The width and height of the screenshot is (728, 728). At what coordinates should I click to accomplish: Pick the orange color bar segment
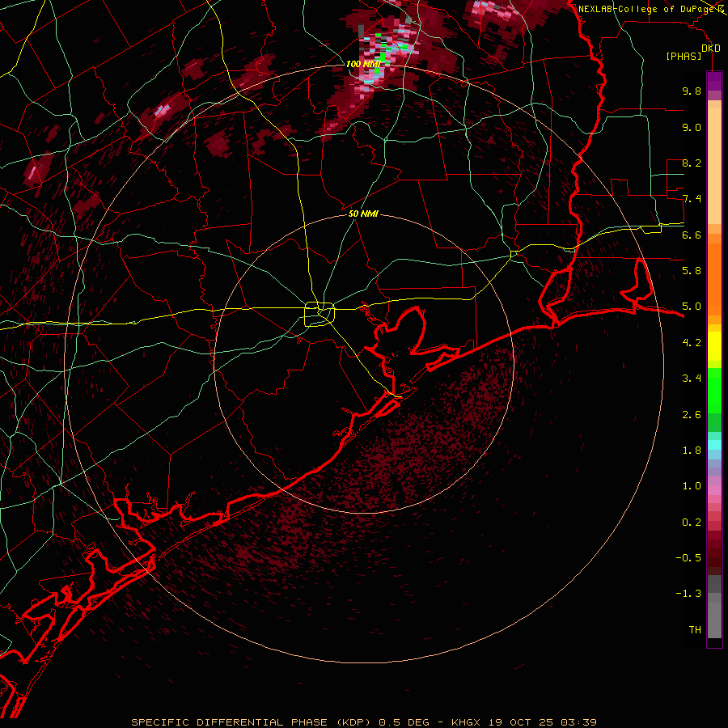tap(714, 278)
